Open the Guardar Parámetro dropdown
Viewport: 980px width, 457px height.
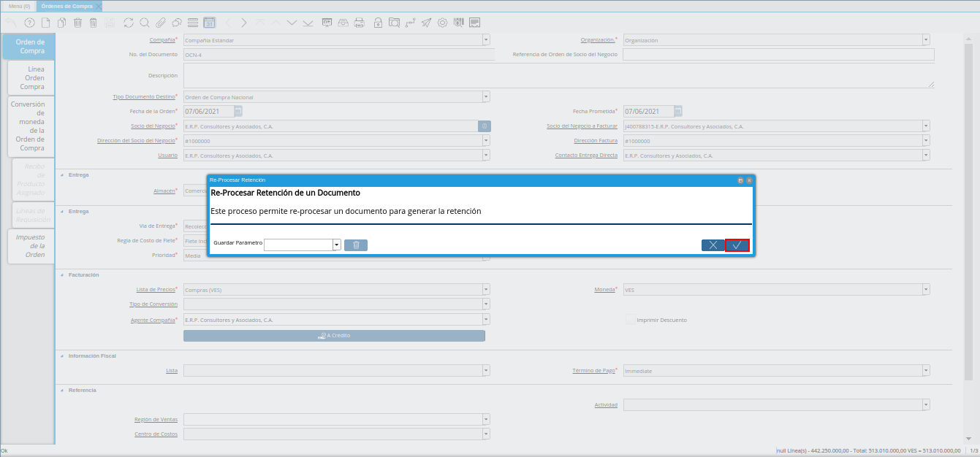coord(337,245)
